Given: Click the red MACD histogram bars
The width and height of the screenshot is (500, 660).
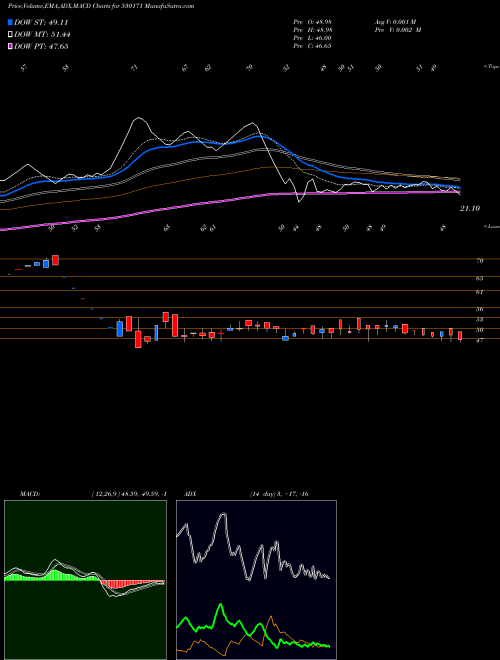Looking at the screenshot, I should [132, 584].
